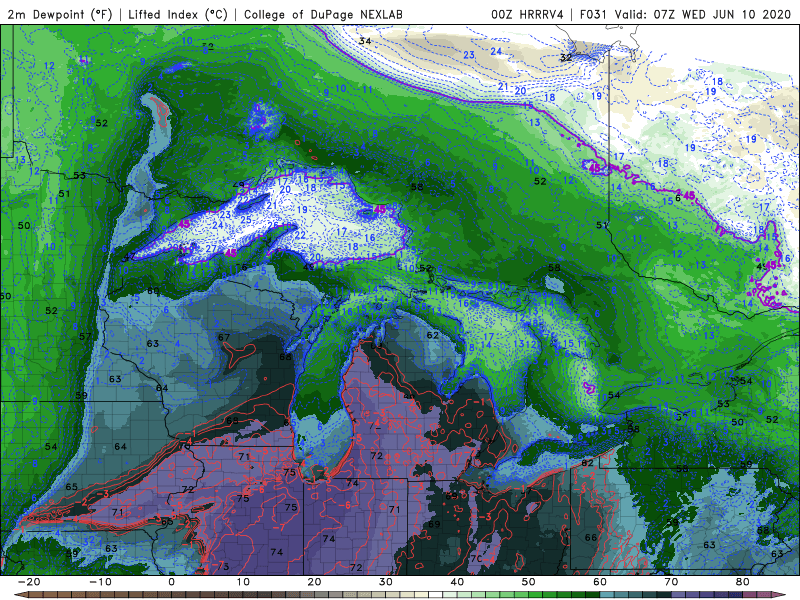Click the -20 label on the color scale
Screen dimensions: 800x600
point(29,582)
